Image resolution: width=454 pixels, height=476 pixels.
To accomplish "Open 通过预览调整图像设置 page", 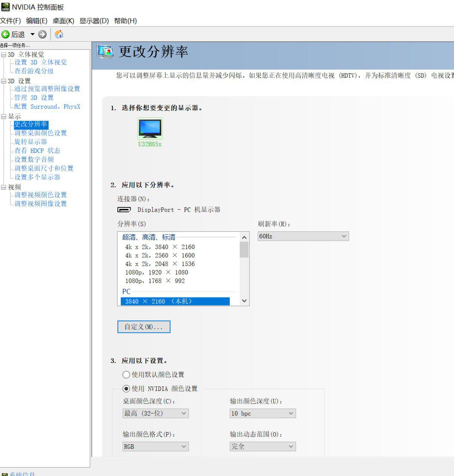I will tap(47, 89).
